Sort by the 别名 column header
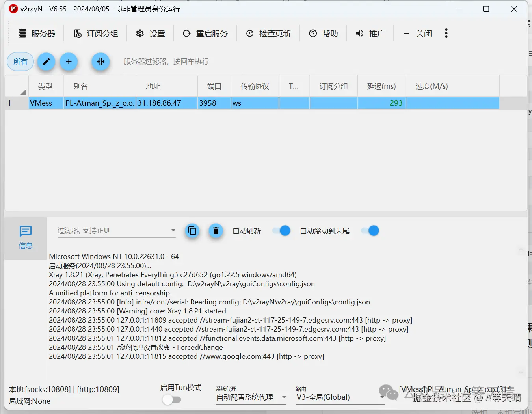 coord(100,86)
